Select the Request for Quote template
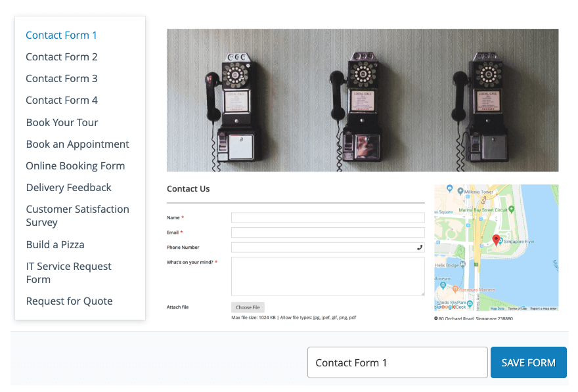 pyautogui.click(x=69, y=301)
